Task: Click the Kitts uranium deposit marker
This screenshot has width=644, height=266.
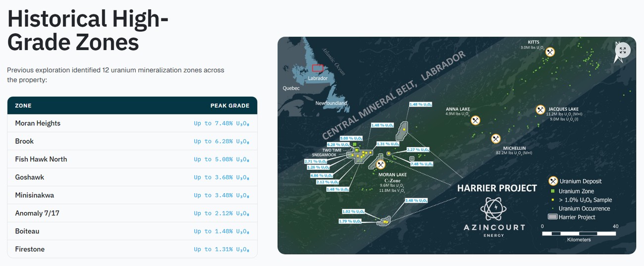Action: click(x=549, y=52)
